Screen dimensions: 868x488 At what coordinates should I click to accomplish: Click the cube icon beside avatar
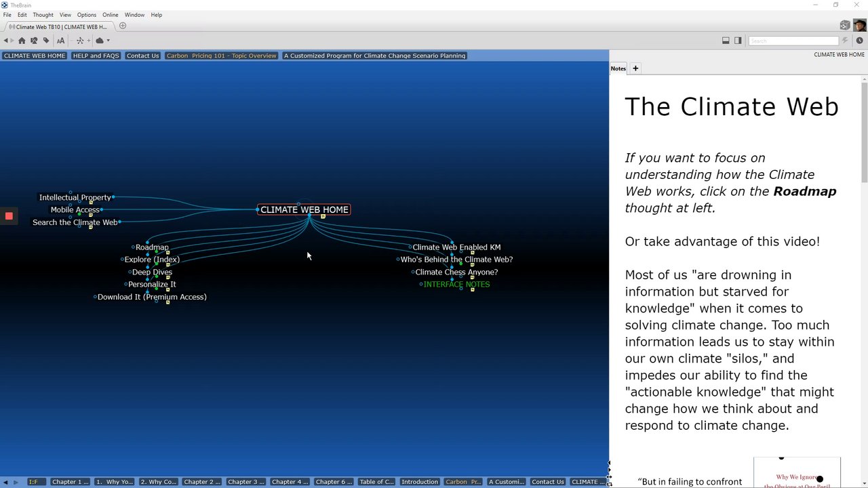tap(844, 25)
